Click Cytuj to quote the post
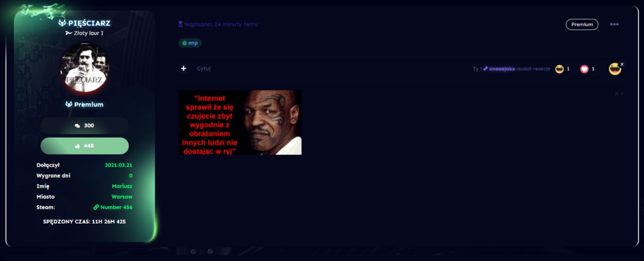This screenshot has width=644, height=261. (x=204, y=69)
